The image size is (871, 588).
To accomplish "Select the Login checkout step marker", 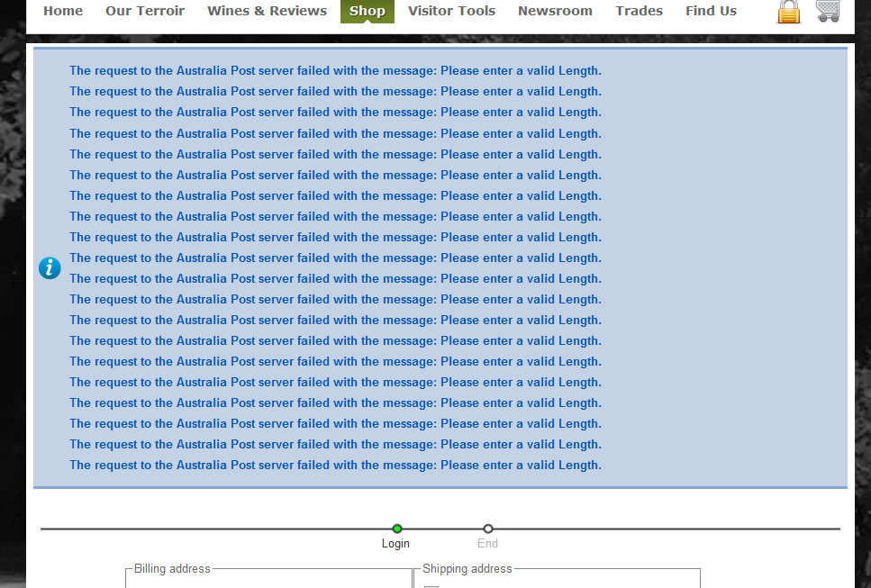I will click(x=397, y=529).
